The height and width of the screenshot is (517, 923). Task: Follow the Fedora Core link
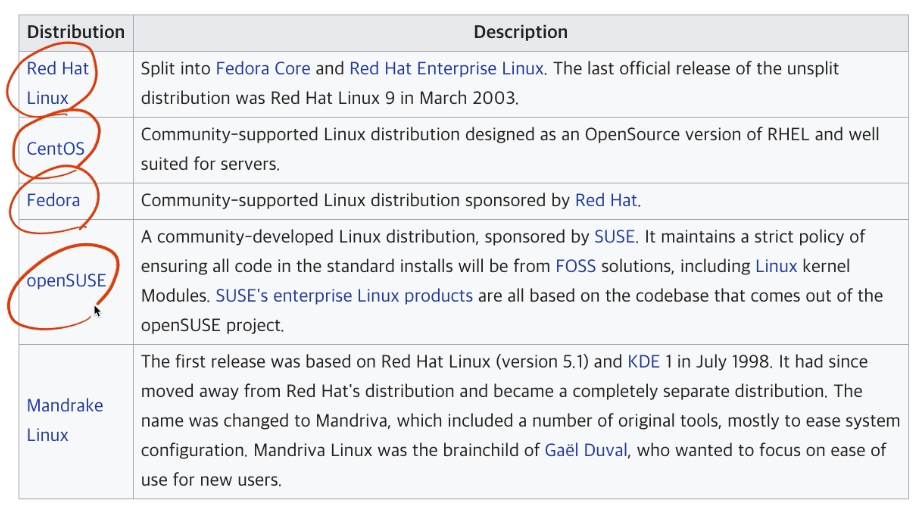tap(263, 68)
